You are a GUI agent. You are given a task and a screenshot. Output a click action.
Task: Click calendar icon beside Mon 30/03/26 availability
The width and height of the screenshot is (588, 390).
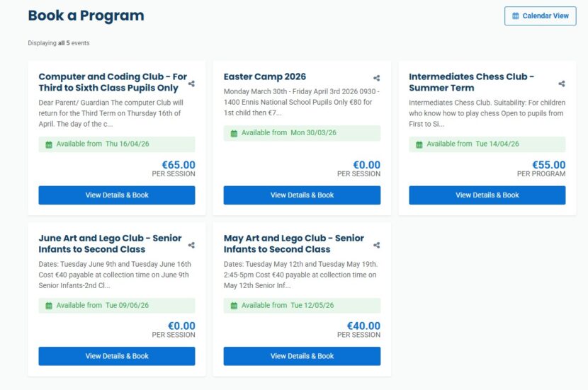pyautogui.click(x=234, y=133)
